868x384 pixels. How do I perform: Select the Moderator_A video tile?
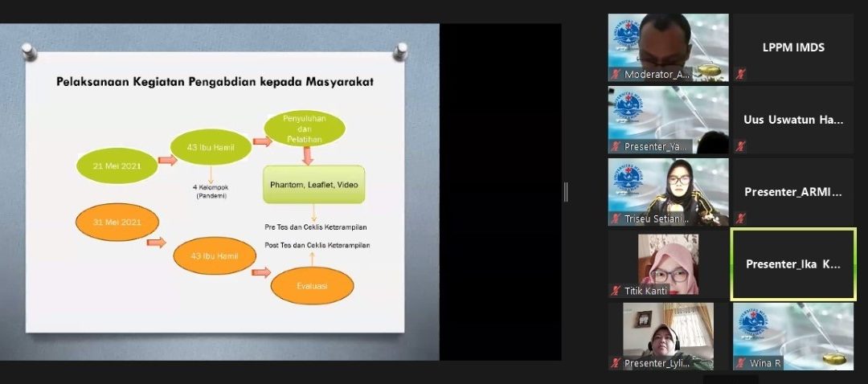click(x=668, y=47)
